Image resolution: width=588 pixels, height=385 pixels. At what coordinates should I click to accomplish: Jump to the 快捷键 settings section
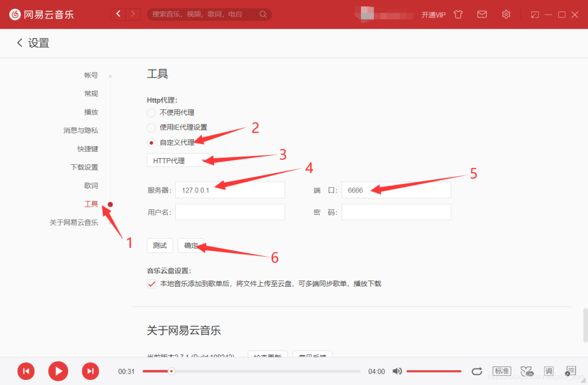pyautogui.click(x=88, y=148)
